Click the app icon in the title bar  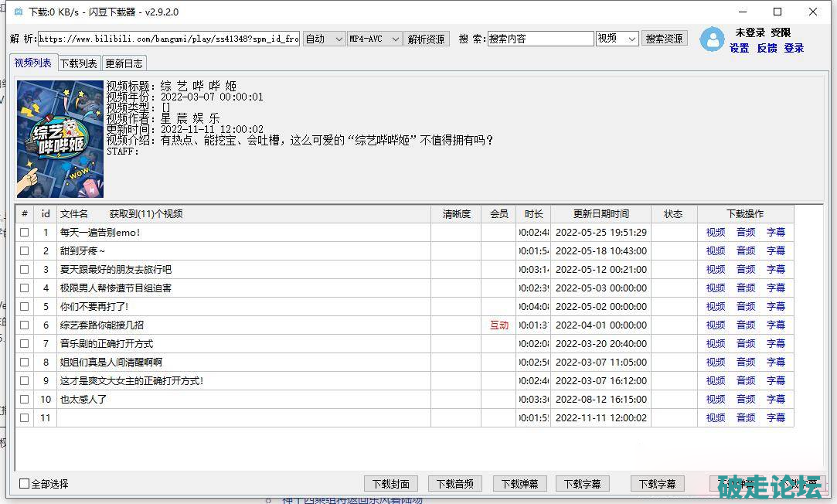point(19,12)
